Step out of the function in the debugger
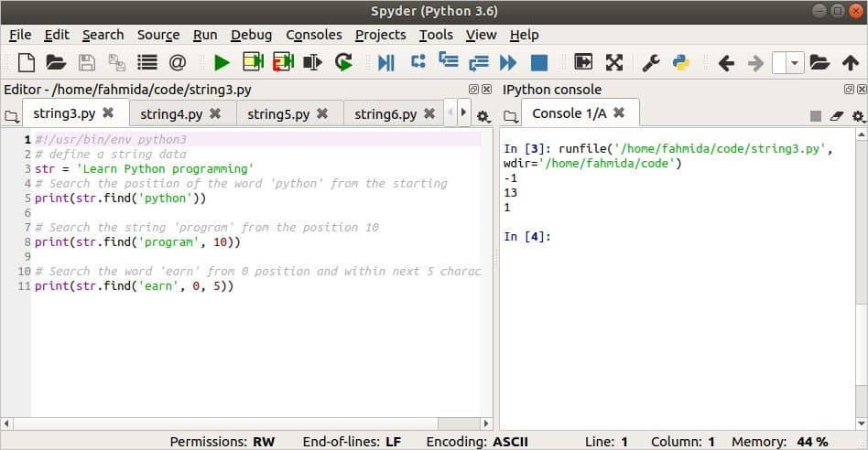The height and width of the screenshot is (450, 868). [x=478, y=63]
